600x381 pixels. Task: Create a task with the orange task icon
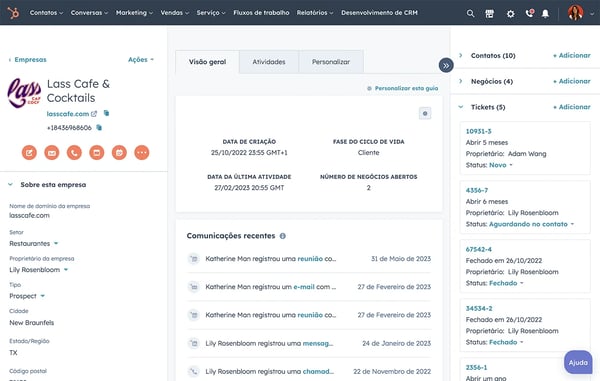pyautogui.click(x=97, y=153)
